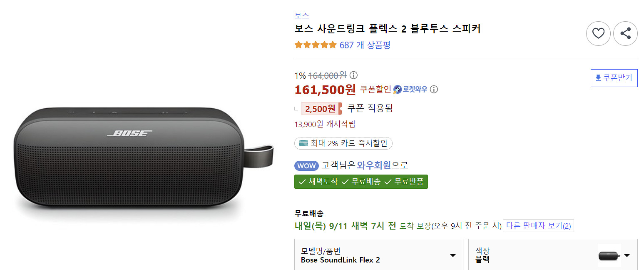The image size is (644, 270).
Task: Click info icon next to original price
Action: click(353, 75)
